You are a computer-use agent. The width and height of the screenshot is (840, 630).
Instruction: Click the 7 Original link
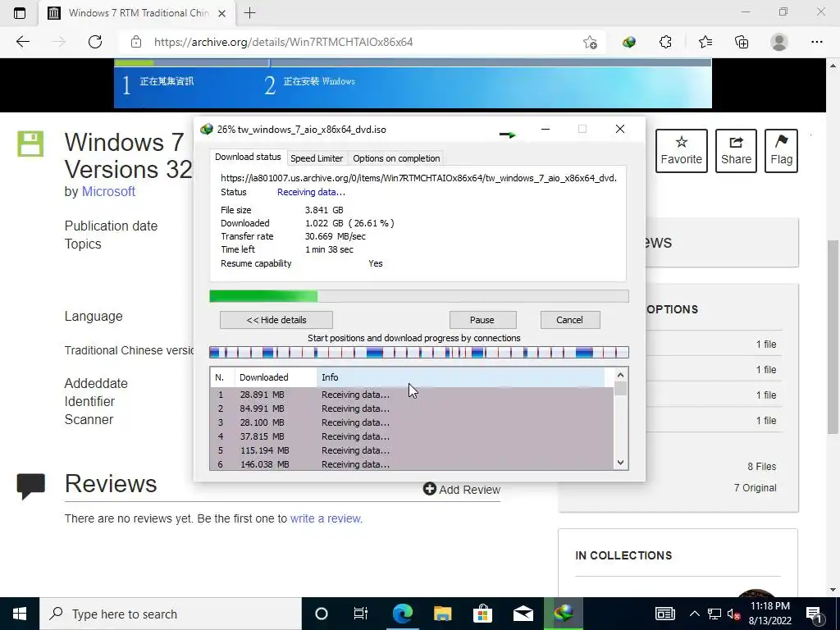(x=755, y=488)
